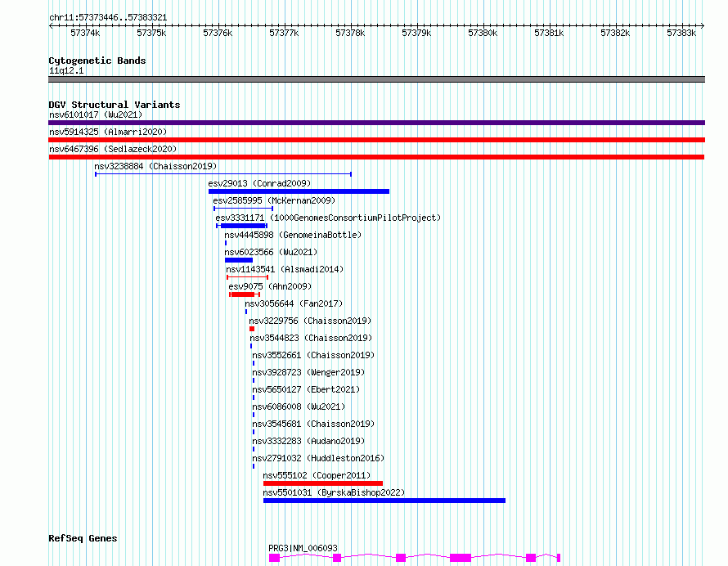Click the DGV Structural Variants track title
The width and height of the screenshot is (728, 566).
[x=115, y=105]
